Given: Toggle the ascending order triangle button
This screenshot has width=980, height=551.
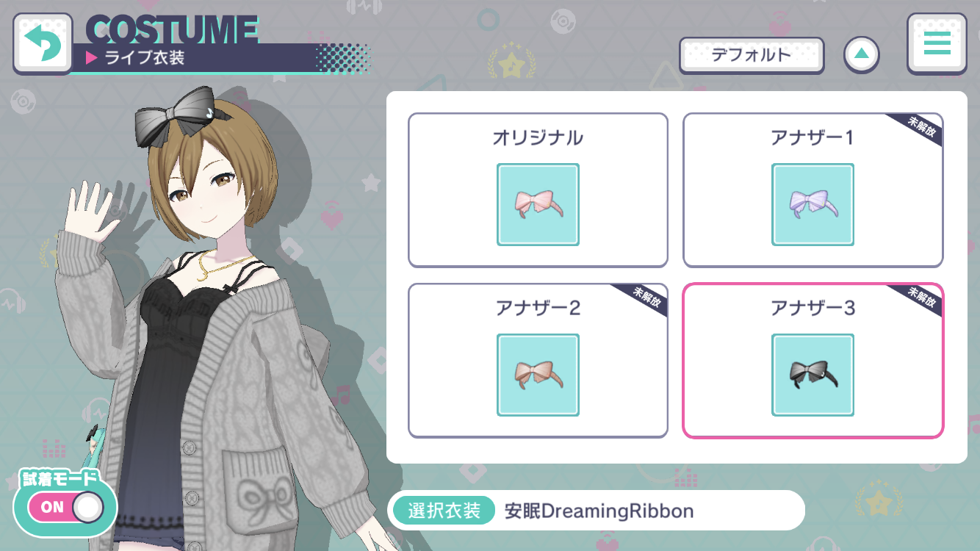Looking at the screenshot, I should pyautogui.click(x=862, y=54).
